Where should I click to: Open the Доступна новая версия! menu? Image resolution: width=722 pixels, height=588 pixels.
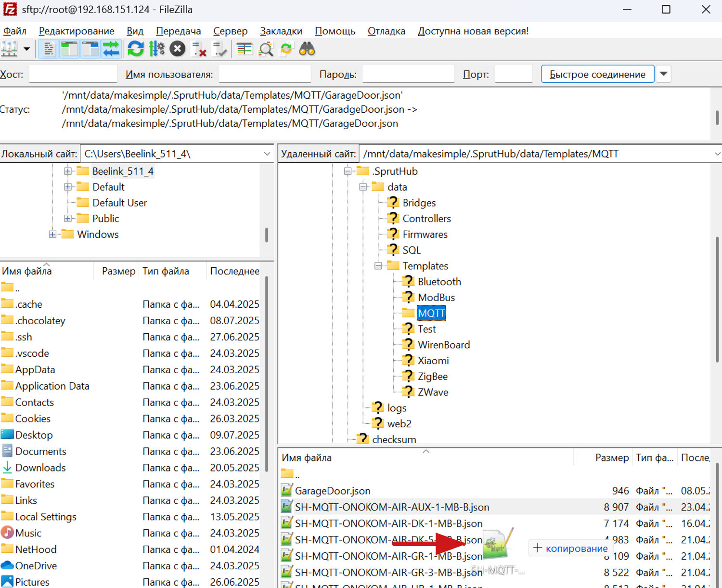tap(473, 31)
